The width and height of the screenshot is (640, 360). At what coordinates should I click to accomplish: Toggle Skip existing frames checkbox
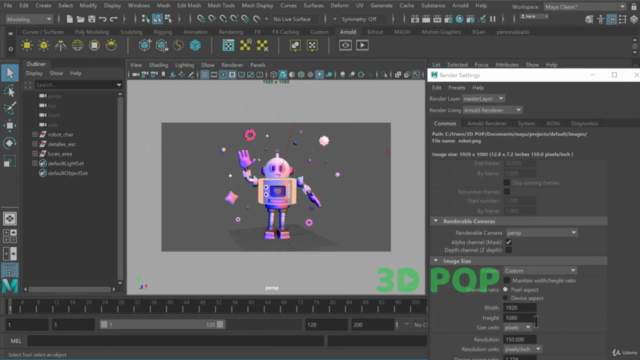[x=507, y=182]
